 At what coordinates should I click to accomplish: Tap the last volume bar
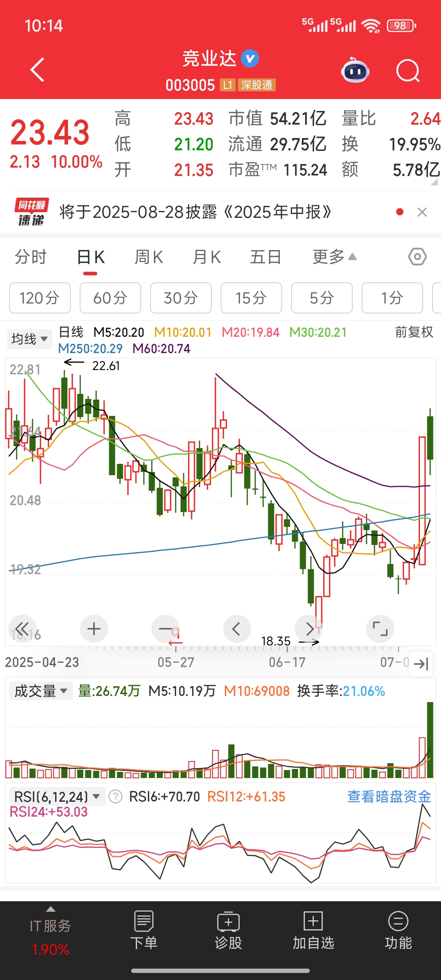[430, 740]
